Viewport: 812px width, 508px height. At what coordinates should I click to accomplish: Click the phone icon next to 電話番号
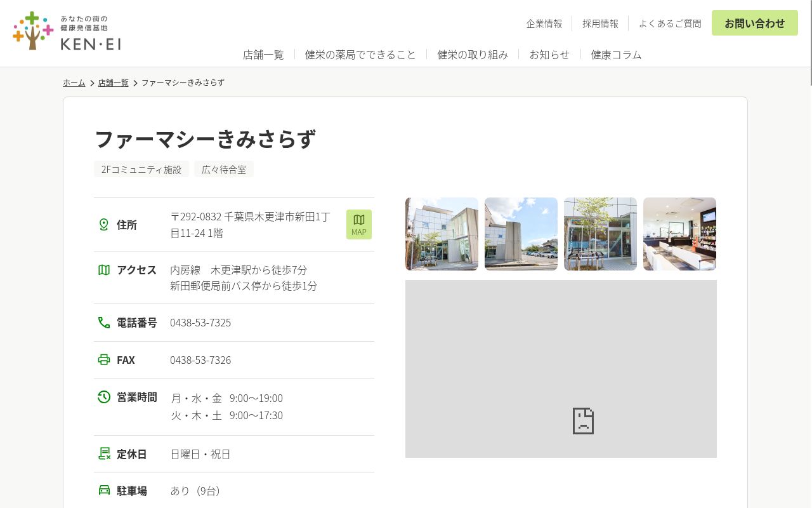point(104,323)
